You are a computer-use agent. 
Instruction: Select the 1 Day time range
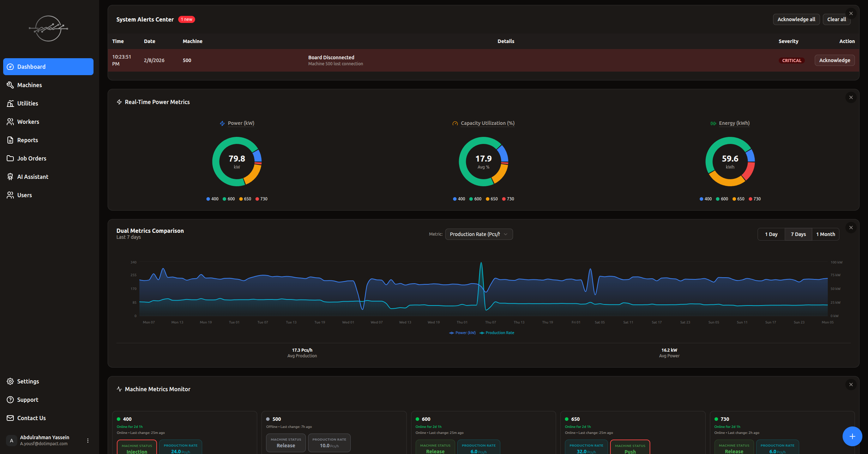tap(771, 234)
